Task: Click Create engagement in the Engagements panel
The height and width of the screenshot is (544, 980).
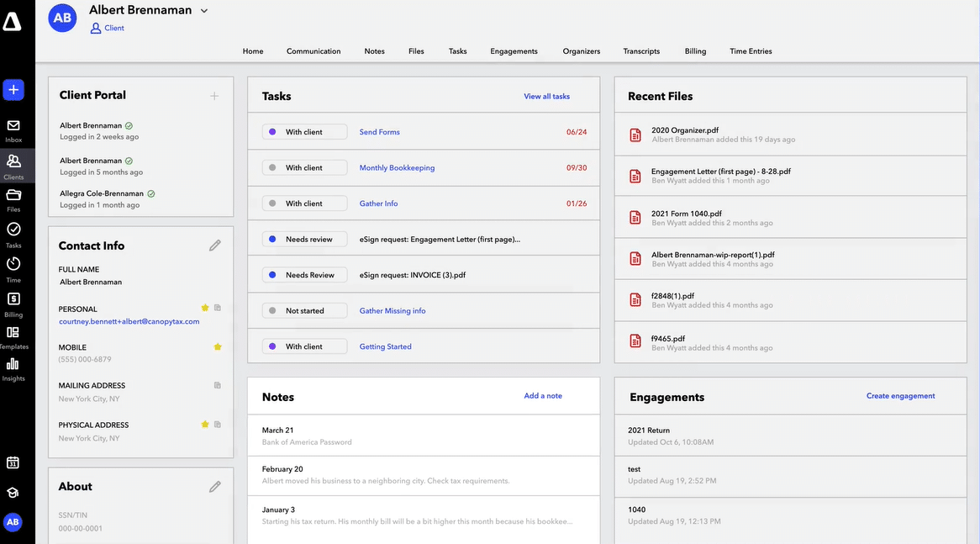Action: (x=900, y=395)
